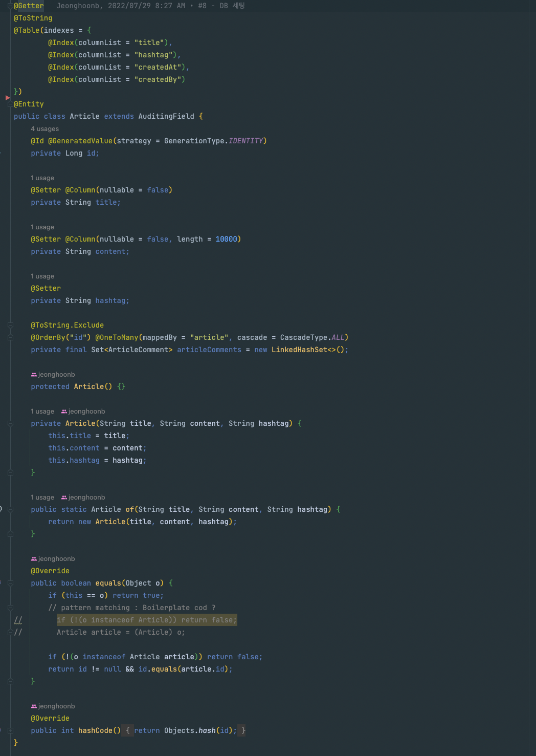Image resolution: width=536 pixels, height=756 pixels.
Task: Click the @Getter annotation text
Action: (x=29, y=6)
